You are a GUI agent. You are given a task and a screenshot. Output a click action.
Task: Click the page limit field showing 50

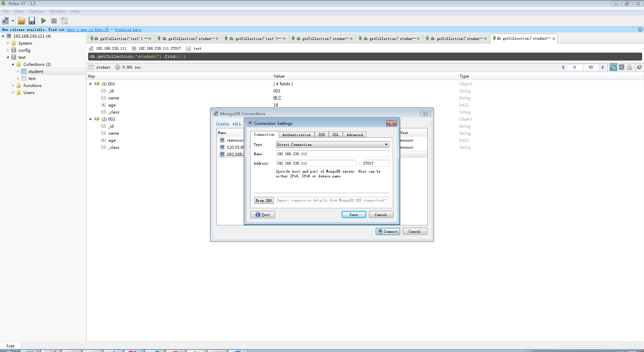tap(591, 67)
